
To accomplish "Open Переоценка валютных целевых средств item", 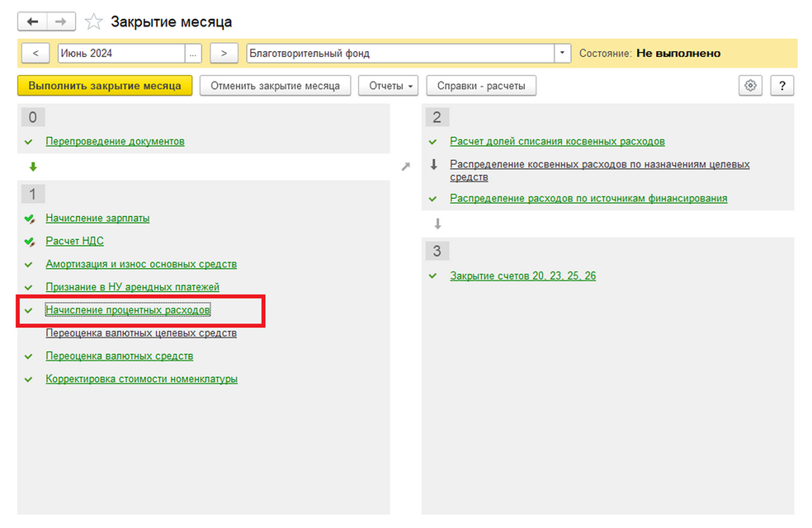I will [x=141, y=333].
